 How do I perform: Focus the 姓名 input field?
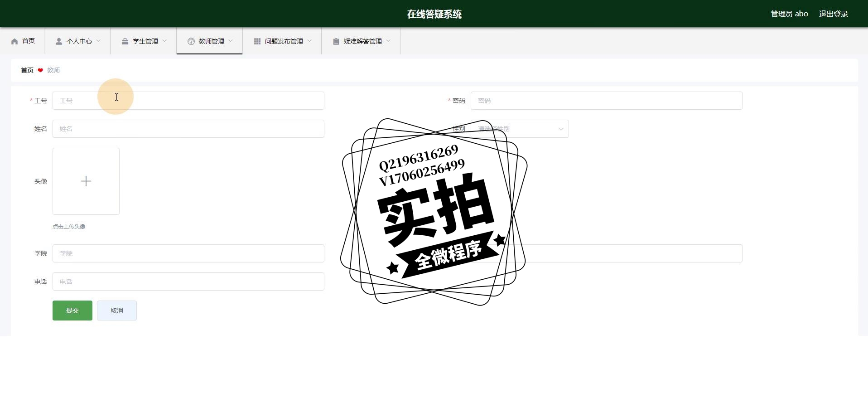188,129
